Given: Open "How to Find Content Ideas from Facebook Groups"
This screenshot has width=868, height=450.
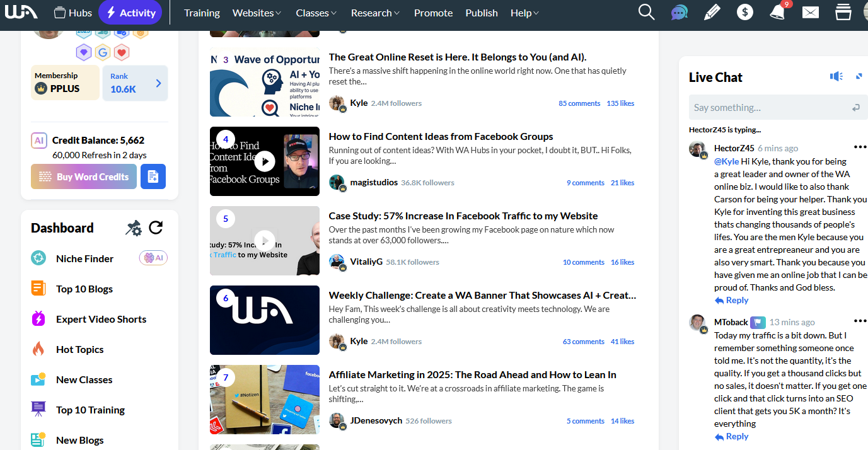Looking at the screenshot, I should point(441,136).
